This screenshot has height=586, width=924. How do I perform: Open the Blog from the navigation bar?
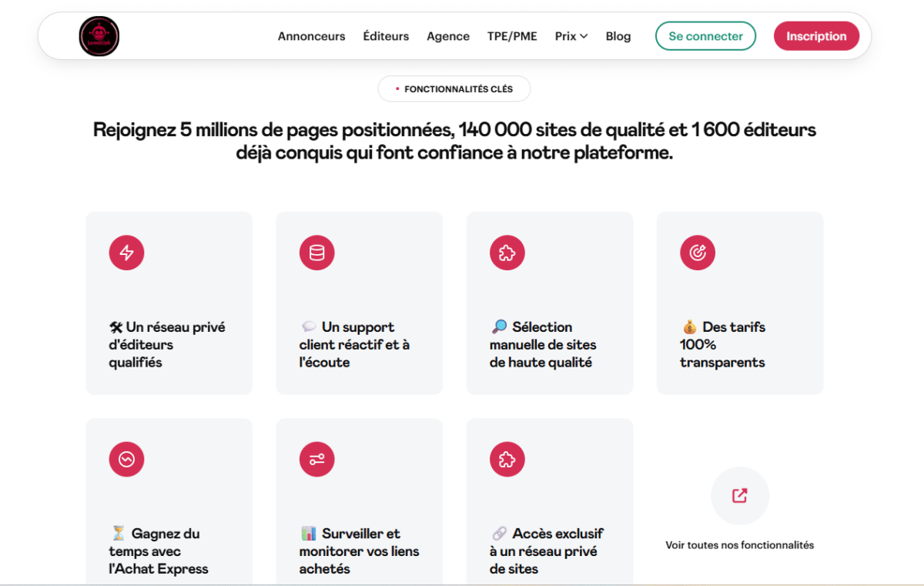[x=618, y=35]
